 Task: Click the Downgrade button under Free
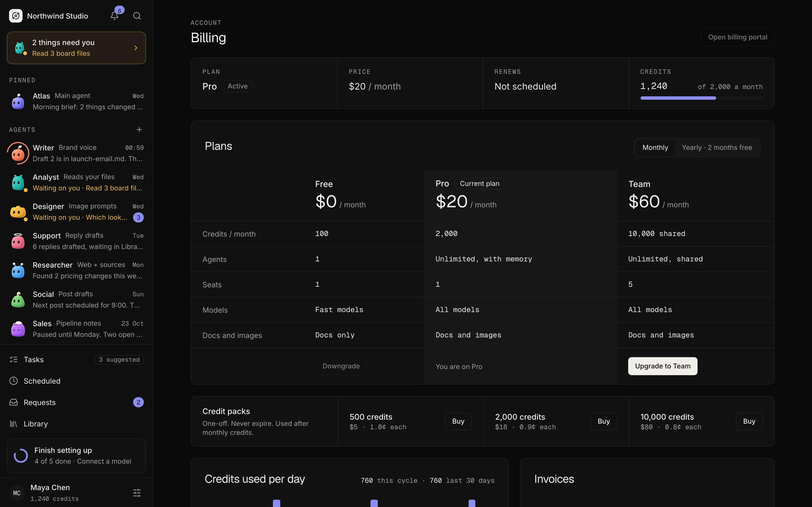[341, 366]
